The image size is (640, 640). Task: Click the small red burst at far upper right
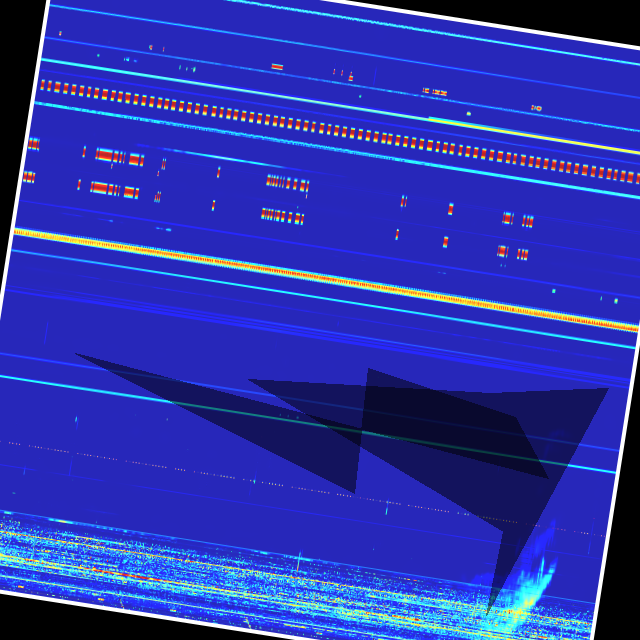(x=536, y=108)
